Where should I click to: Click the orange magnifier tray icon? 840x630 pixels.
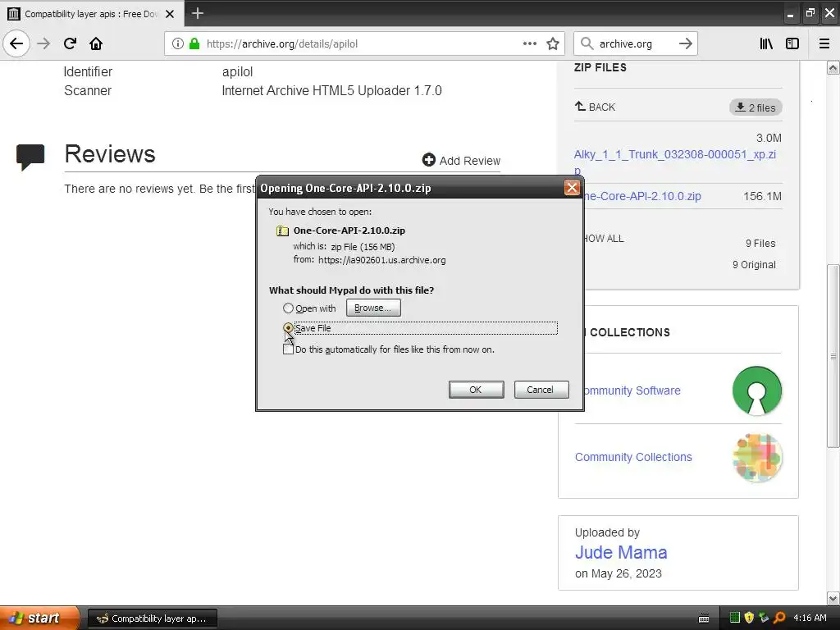(779, 618)
